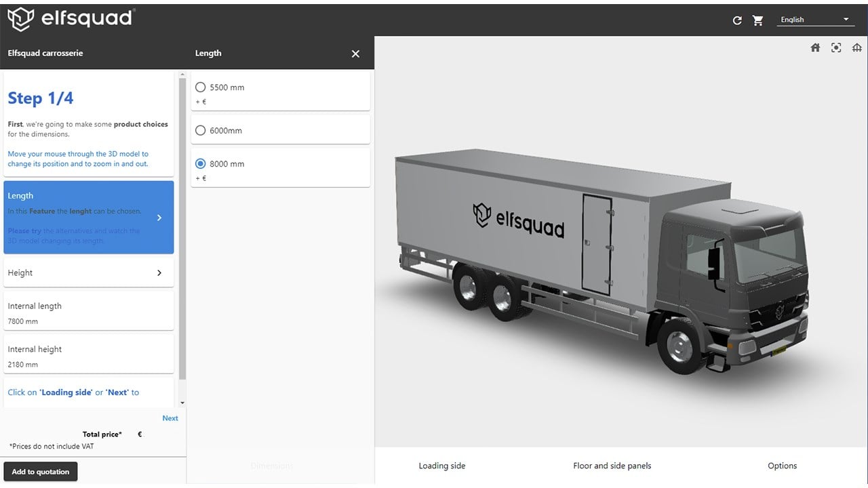Switch to the Dimensions tab
The width and height of the screenshot is (868, 488).
(x=272, y=466)
